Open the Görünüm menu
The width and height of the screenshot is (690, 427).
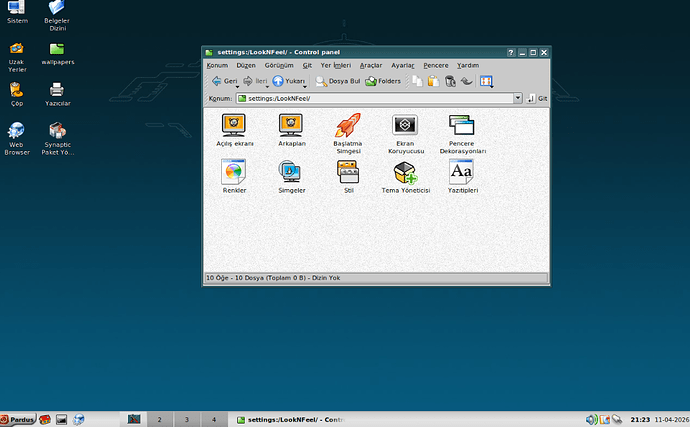(279, 65)
